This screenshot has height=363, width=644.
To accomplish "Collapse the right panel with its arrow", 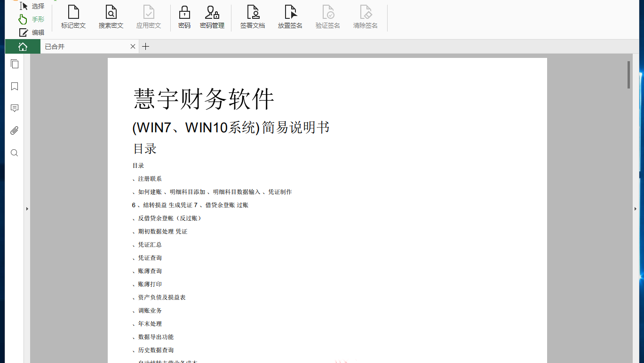I will click(636, 209).
